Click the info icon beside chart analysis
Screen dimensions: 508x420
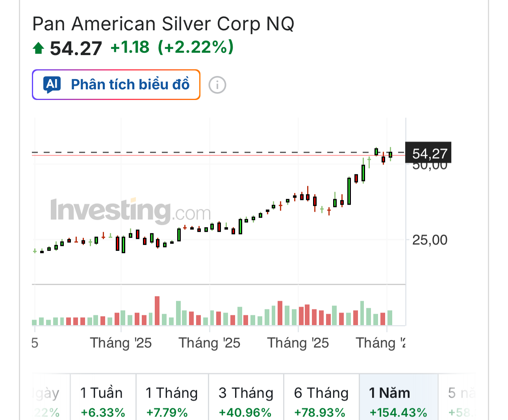pos(217,85)
